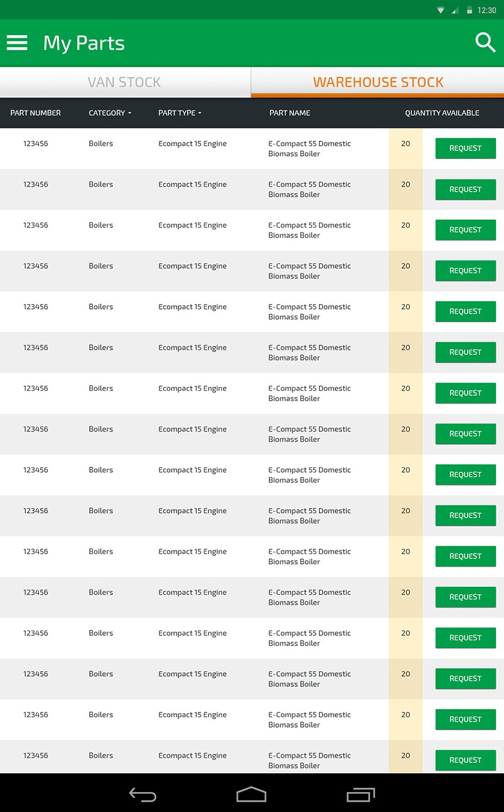Switch to the Van Stock tab
Viewport: 504px width, 812px height.
tap(125, 82)
